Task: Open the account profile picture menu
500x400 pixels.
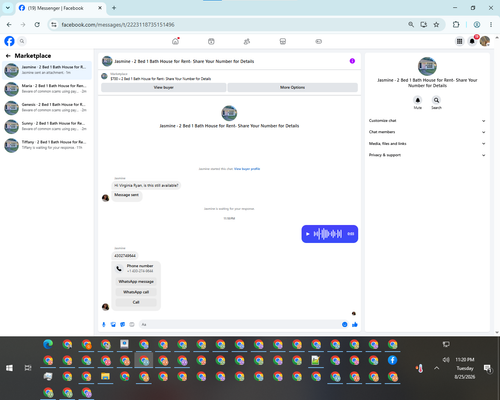Action: pyautogui.click(x=485, y=41)
